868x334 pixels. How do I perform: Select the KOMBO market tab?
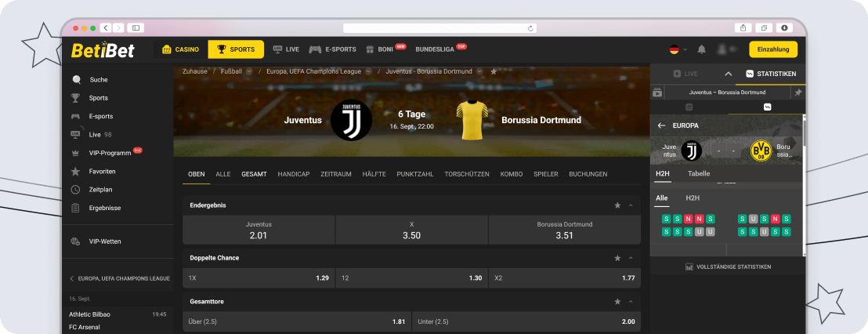tap(512, 174)
